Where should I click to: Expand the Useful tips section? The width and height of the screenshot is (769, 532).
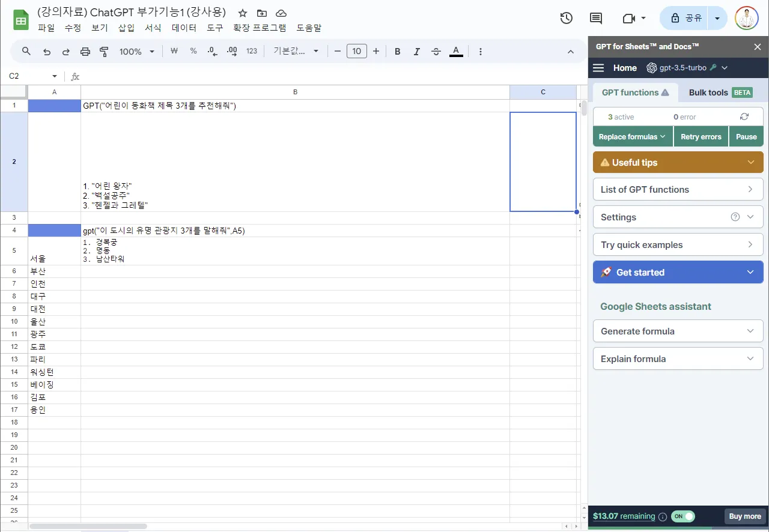point(678,162)
